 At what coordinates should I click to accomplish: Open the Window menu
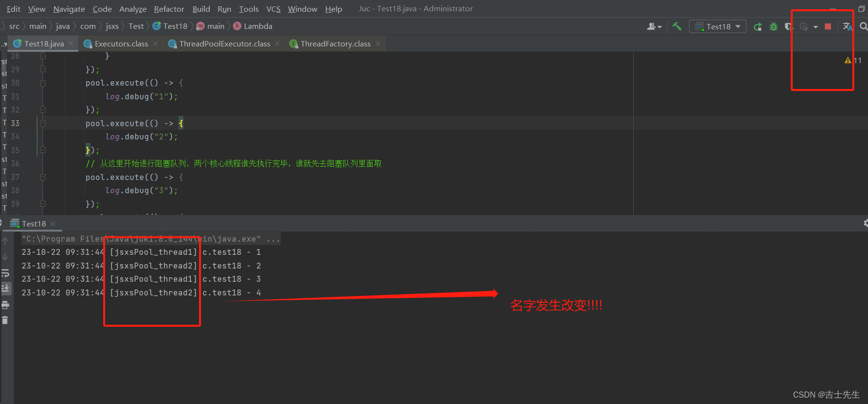click(x=303, y=9)
